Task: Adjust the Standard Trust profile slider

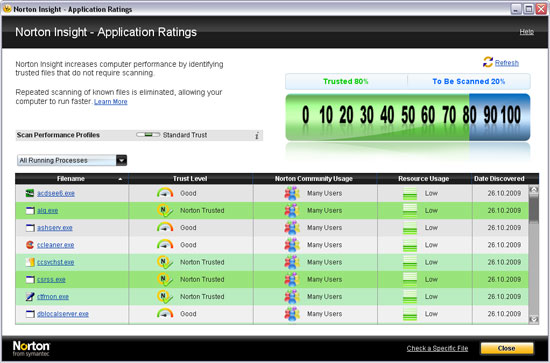Action: tap(148, 135)
